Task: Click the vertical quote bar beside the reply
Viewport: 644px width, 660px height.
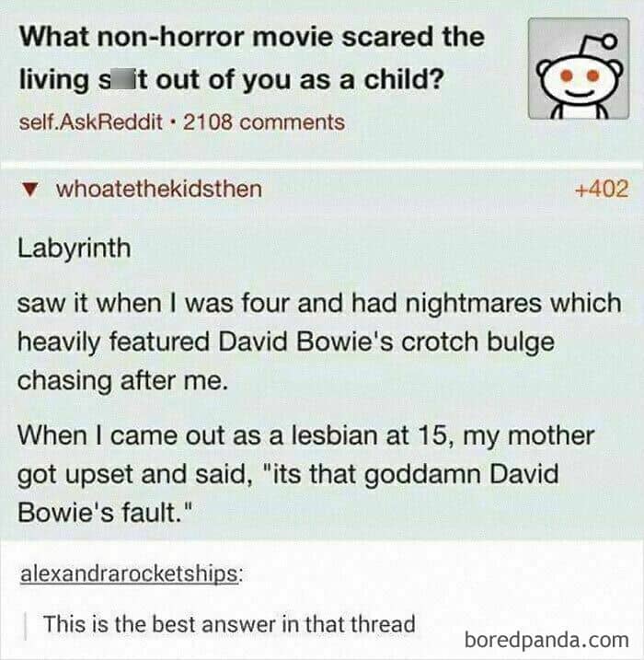Action: pos(26,625)
